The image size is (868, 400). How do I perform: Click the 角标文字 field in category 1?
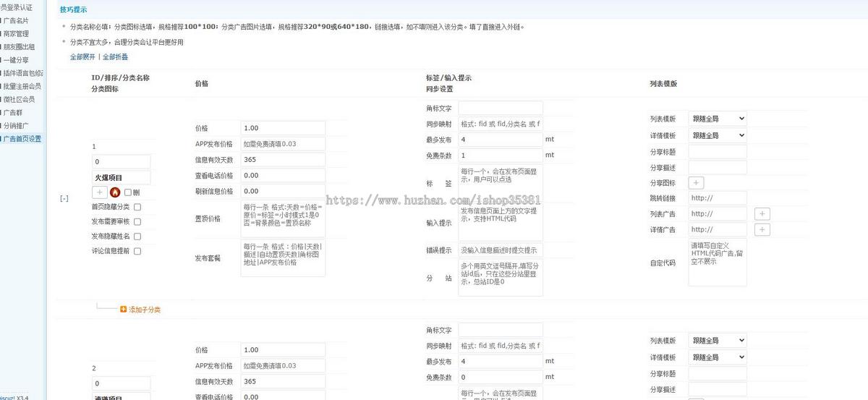501,108
